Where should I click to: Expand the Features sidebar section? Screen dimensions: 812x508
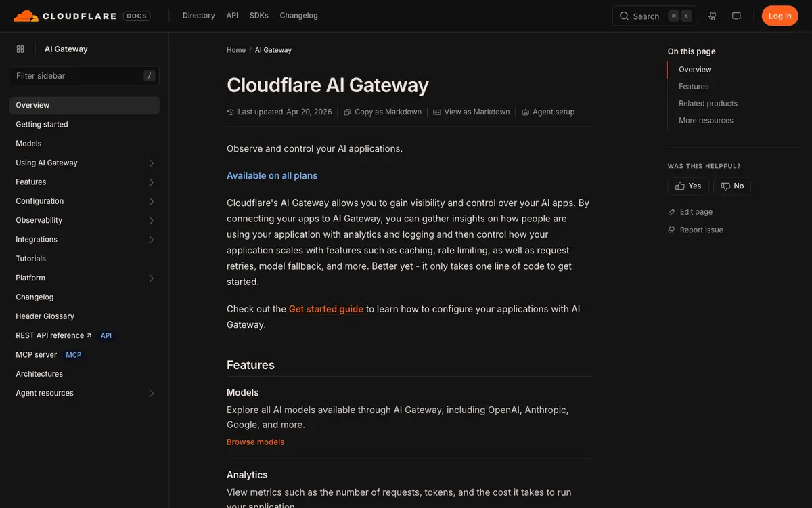click(x=151, y=182)
